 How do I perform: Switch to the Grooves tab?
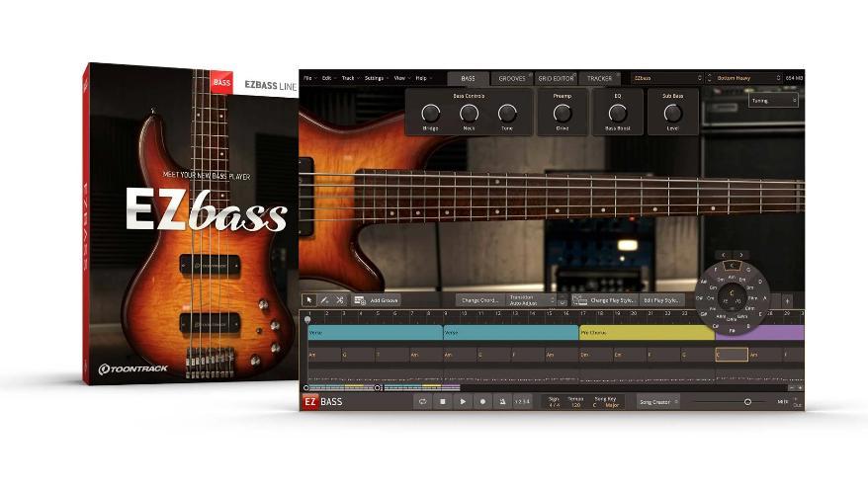512,78
